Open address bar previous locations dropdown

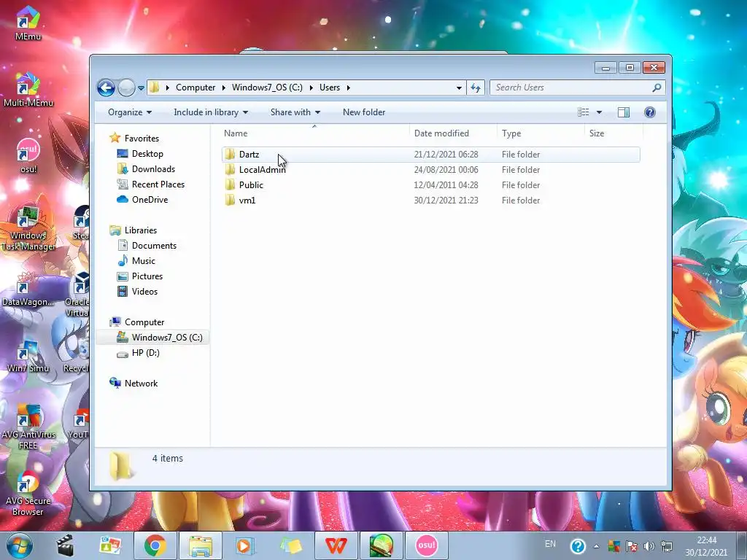pos(459,87)
